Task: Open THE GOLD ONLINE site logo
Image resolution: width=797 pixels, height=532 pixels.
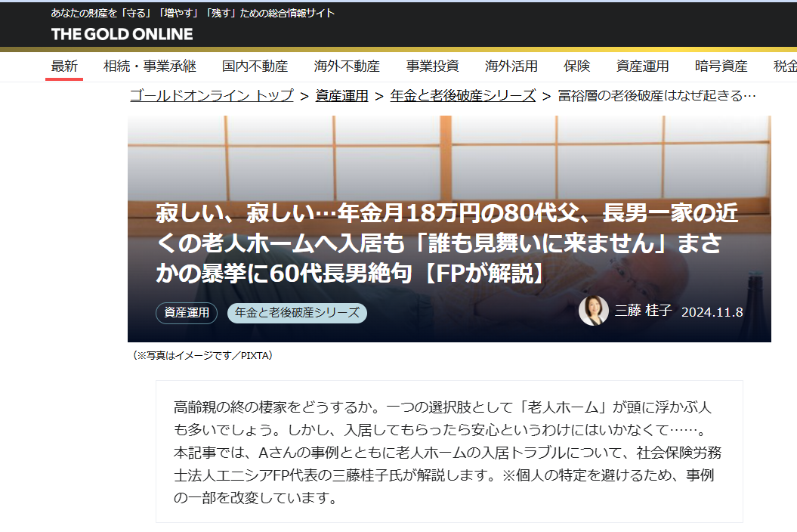Action: pos(122,34)
